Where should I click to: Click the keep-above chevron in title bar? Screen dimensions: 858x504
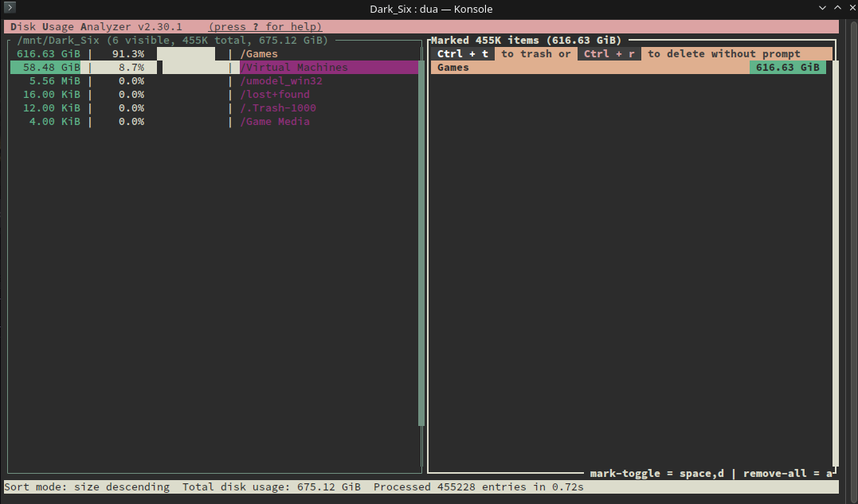(x=837, y=8)
